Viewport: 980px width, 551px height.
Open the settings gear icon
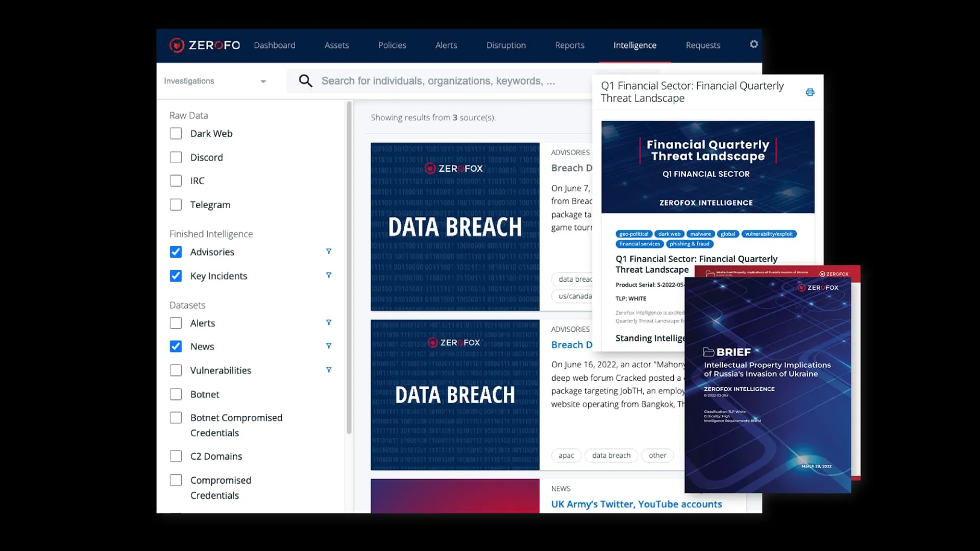(753, 44)
